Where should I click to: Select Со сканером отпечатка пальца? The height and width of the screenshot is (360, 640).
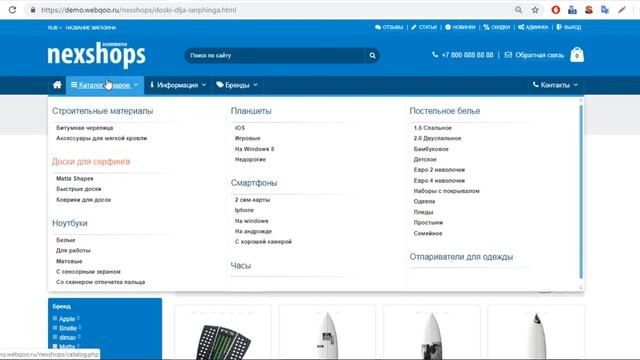tap(100, 282)
